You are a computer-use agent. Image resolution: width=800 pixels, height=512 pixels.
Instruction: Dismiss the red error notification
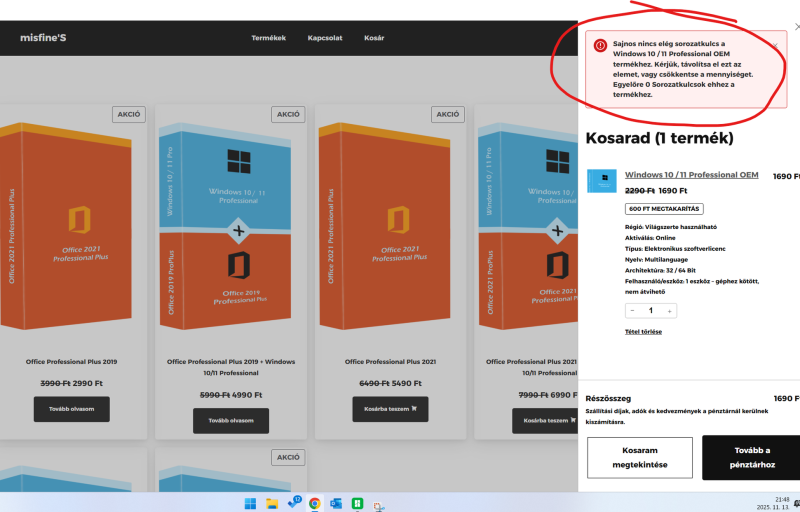pyautogui.click(x=775, y=45)
